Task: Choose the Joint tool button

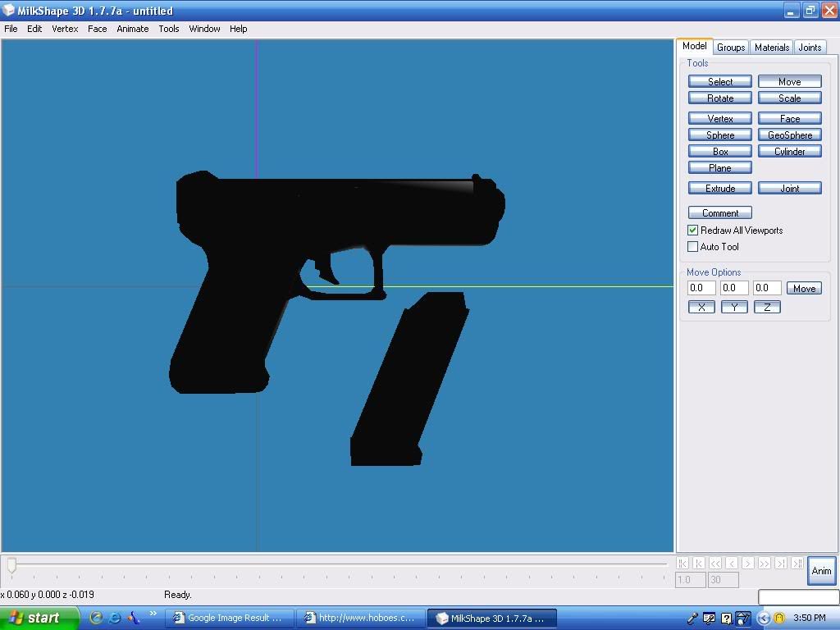Action: coord(790,188)
